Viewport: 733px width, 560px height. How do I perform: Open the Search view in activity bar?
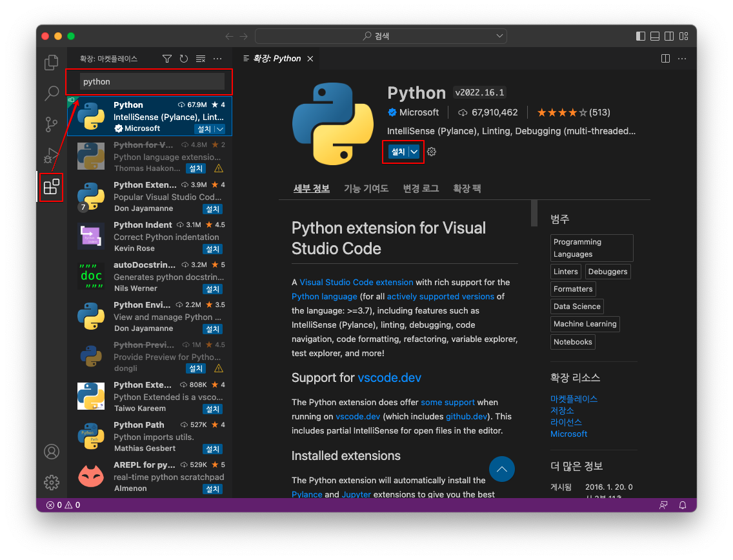click(x=52, y=93)
